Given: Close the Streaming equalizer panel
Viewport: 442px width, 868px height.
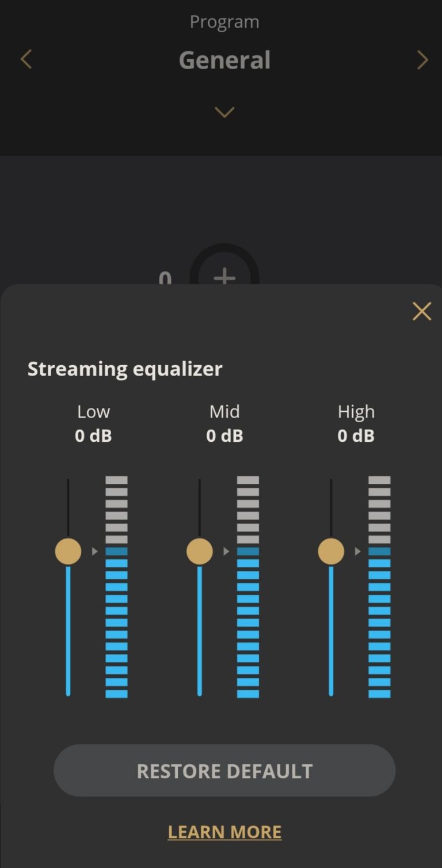Looking at the screenshot, I should [x=422, y=312].
